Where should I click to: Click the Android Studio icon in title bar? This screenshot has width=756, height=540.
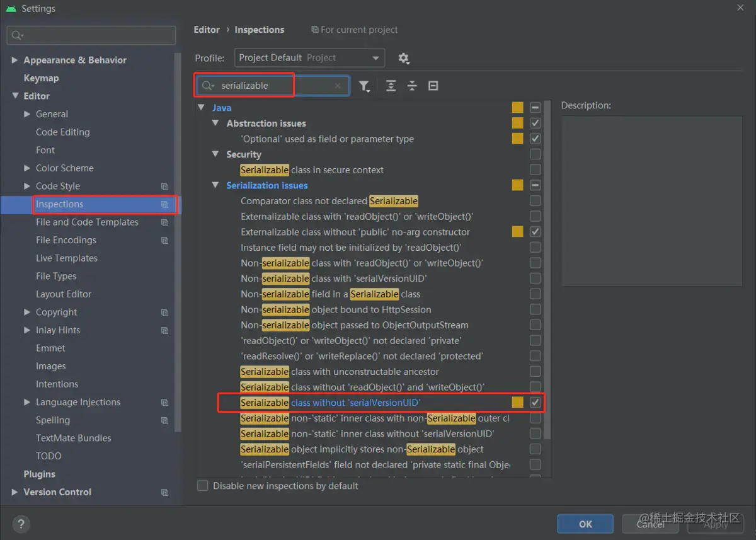point(11,9)
